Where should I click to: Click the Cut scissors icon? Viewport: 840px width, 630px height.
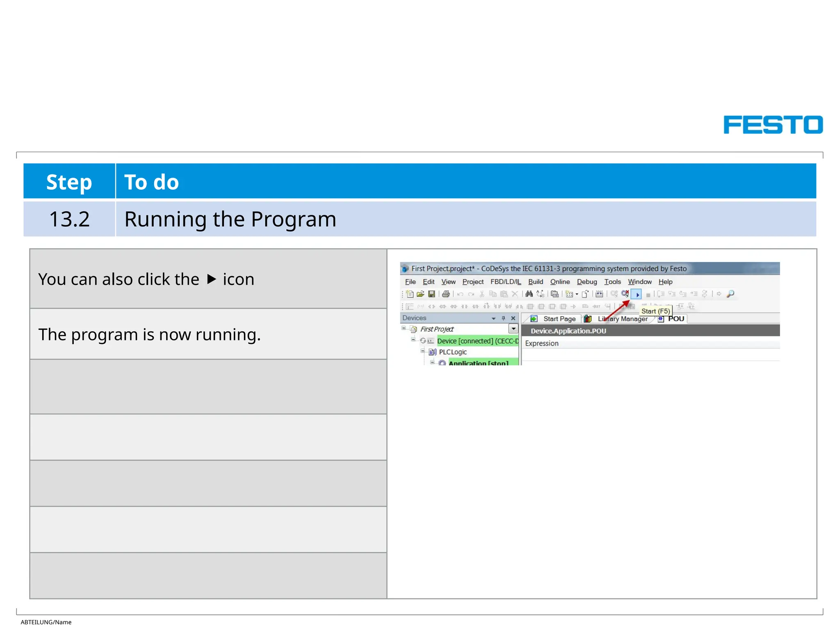coord(482,294)
